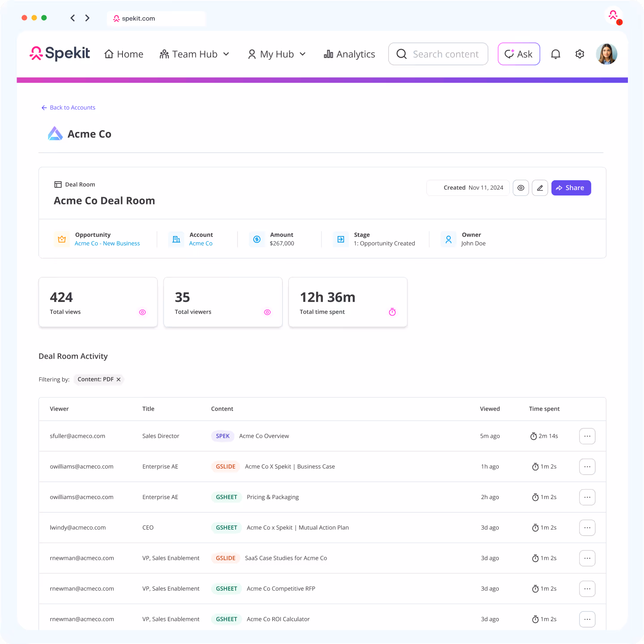
Task: Go forward with the browser forward arrow
Action: click(87, 18)
